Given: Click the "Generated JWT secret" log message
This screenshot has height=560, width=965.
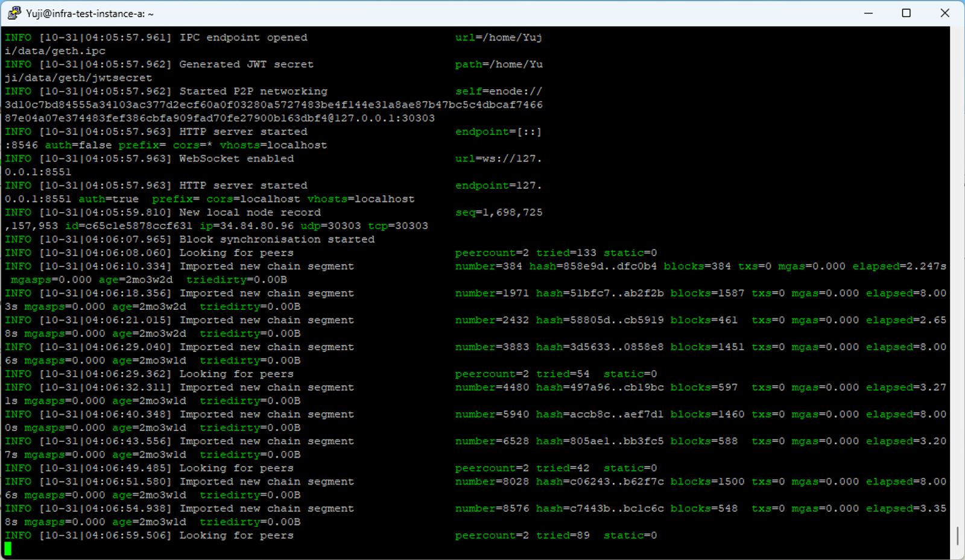Looking at the screenshot, I should tap(246, 64).
